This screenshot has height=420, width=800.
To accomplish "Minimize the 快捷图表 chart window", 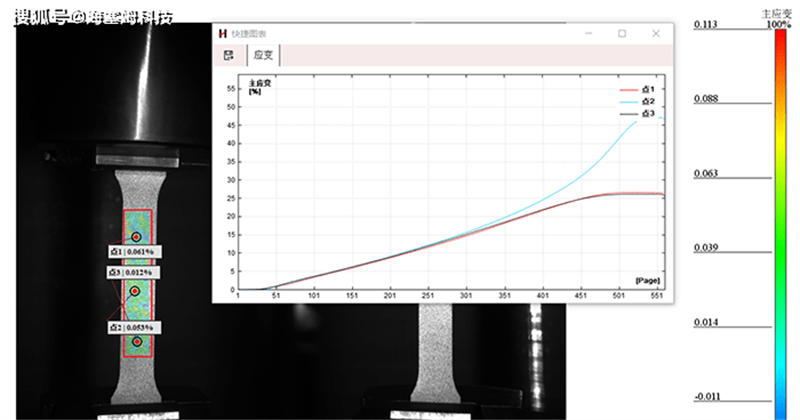I will pyautogui.click(x=587, y=34).
